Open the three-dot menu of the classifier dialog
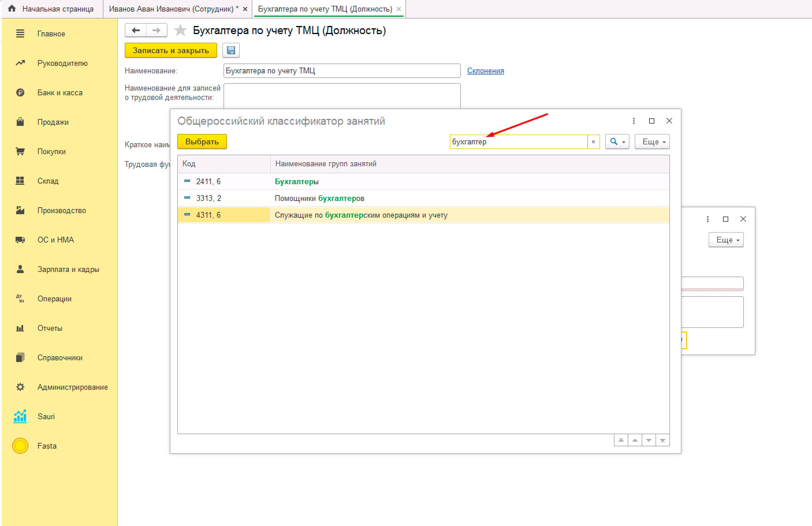812x526 pixels. [634, 121]
